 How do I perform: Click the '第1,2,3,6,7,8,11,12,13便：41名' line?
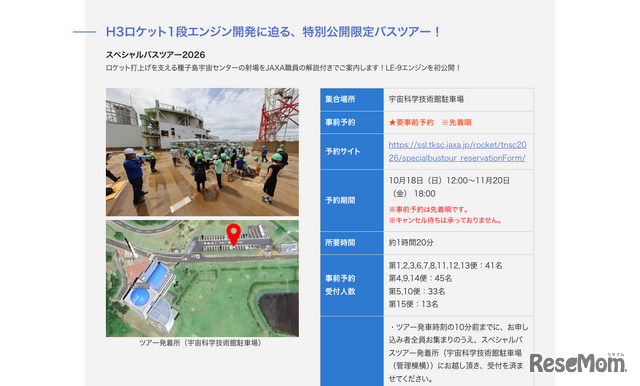[x=445, y=266]
